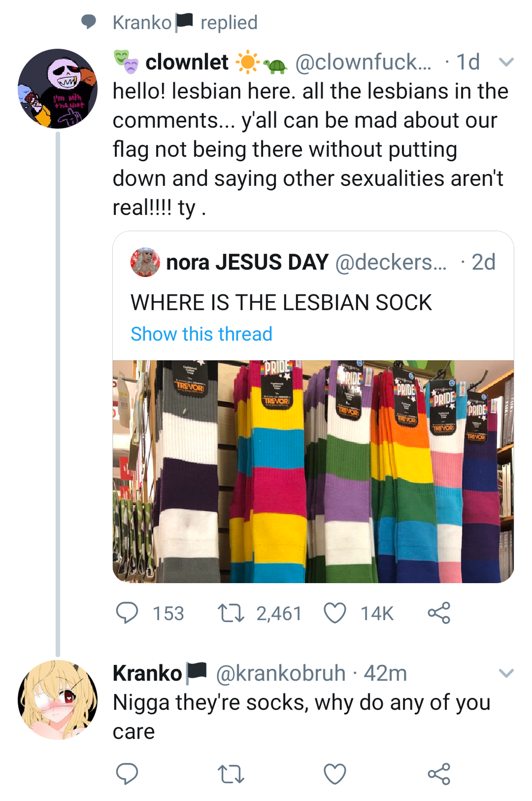Image resolution: width=532 pixels, height=801 pixels.
Task: Like clownlet's tweet
Action: [x=335, y=613]
